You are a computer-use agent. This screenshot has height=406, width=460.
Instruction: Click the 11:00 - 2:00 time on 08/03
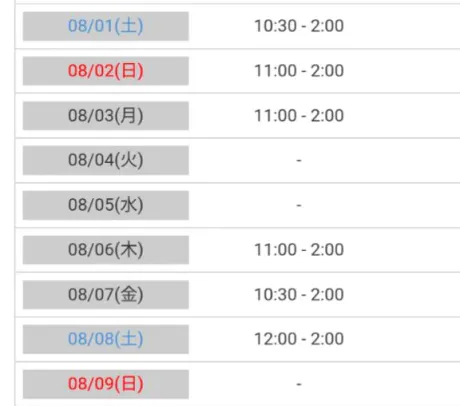[299, 116]
